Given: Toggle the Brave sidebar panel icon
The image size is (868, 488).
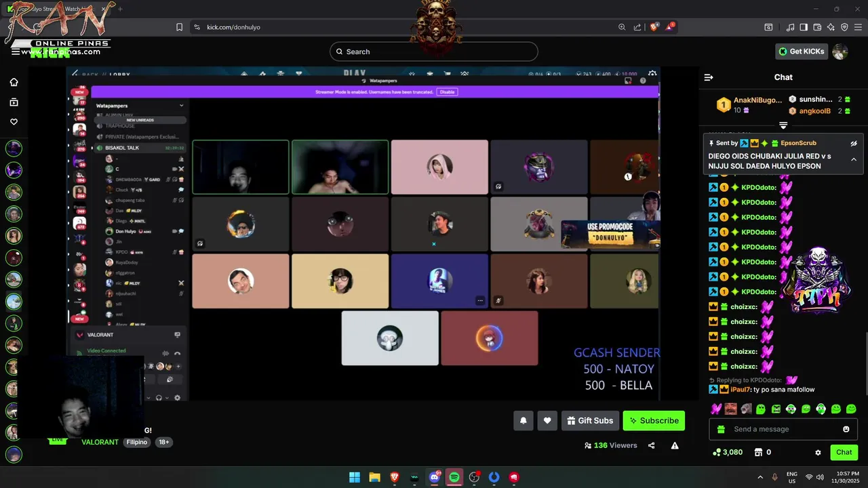Looking at the screenshot, I should (x=804, y=27).
